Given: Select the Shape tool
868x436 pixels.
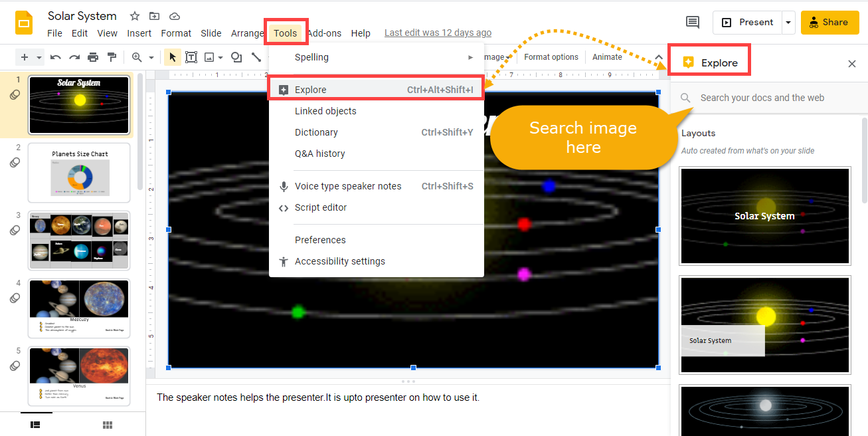Looking at the screenshot, I should tap(237, 57).
